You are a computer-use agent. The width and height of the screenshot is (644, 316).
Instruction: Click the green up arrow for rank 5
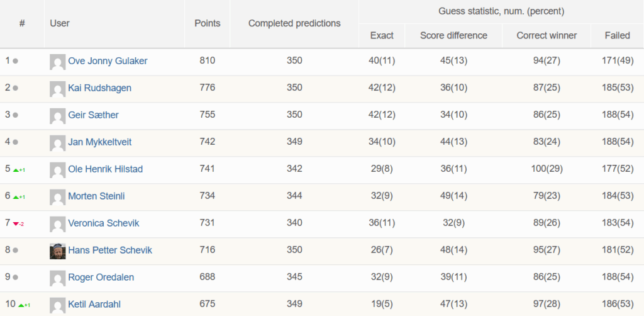point(16,170)
